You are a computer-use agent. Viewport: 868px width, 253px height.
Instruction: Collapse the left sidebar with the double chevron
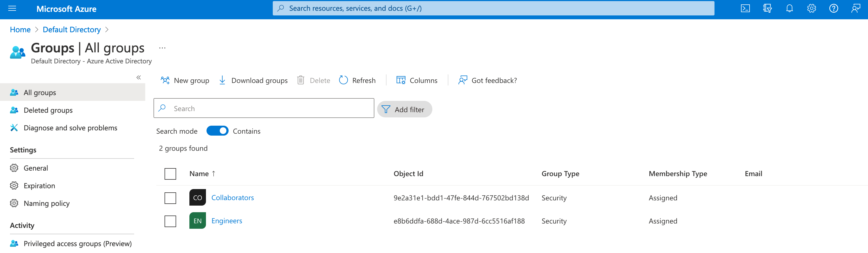[139, 77]
